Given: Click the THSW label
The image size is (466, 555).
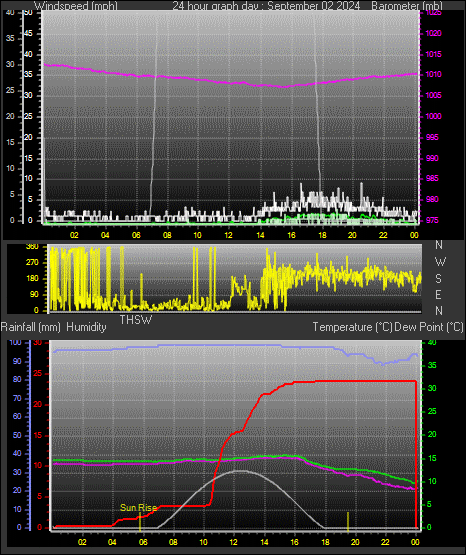Looking at the screenshot, I should 136,320.
